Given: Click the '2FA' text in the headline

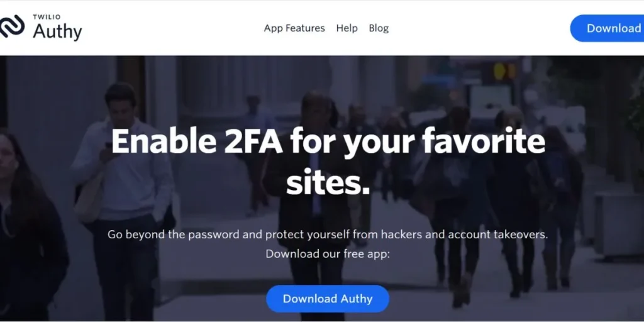Looking at the screenshot, I should 252,142.
